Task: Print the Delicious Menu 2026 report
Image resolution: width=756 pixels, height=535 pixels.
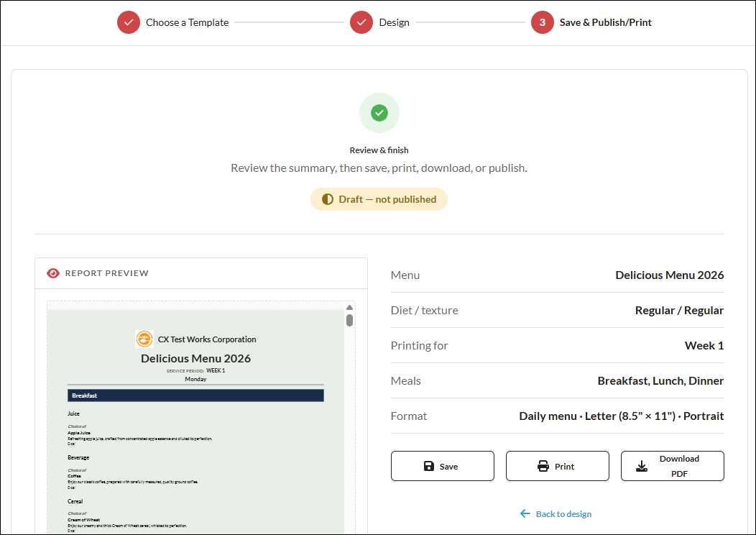Action: tap(557, 466)
